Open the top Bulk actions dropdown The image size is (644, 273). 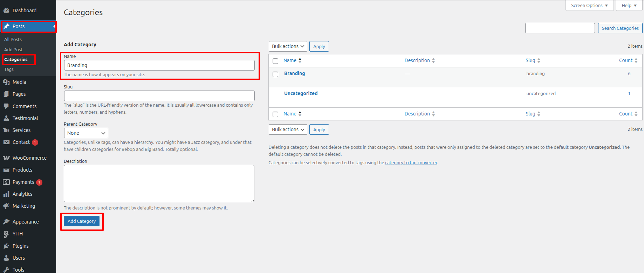(x=288, y=46)
